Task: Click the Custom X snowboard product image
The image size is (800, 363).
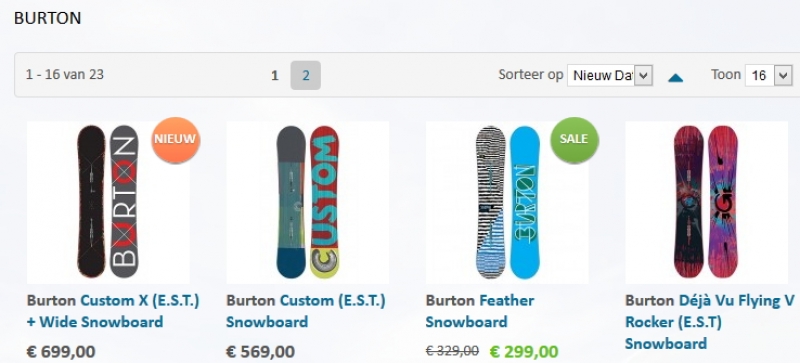Action: [108, 202]
